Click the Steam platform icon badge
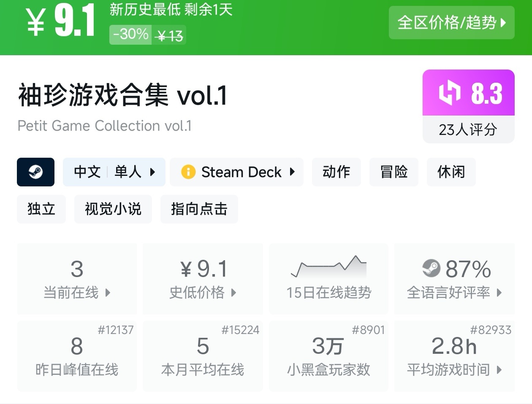The image size is (532, 404). click(35, 172)
